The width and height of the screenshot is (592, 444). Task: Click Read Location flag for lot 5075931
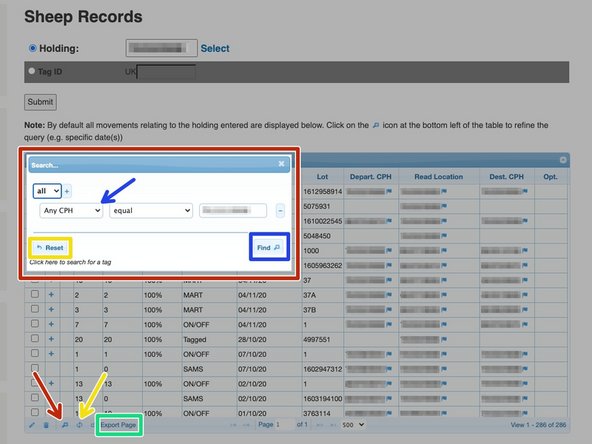click(444, 206)
